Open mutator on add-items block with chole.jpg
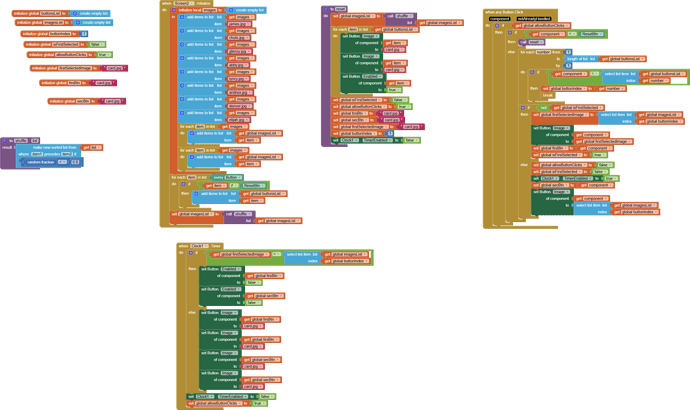Viewport: 690px width, 410px height. coord(182,31)
